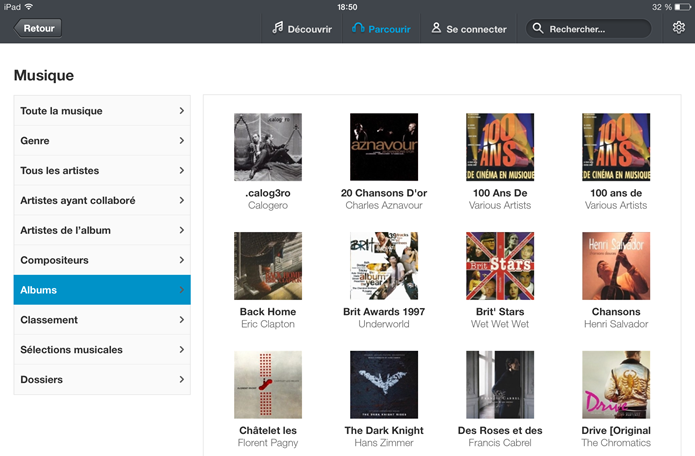The width and height of the screenshot is (695, 456).
Task: Expand chevron on Albums row
Action: tap(182, 290)
